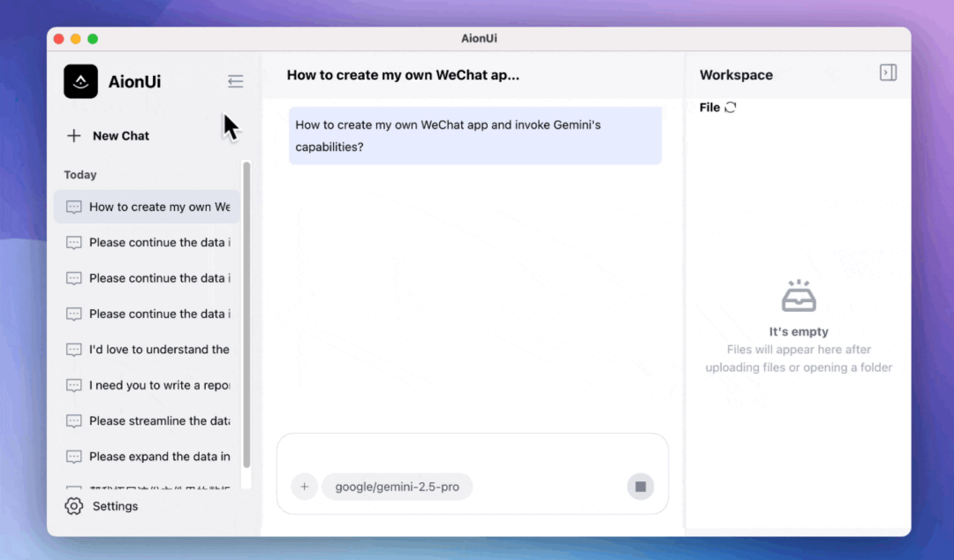Screen dimensions: 954x560
Task: Select the 'Please streamline the data' chat
Action: point(159,421)
